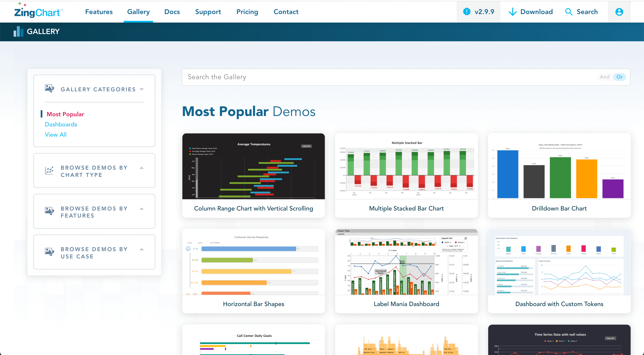This screenshot has height=355, width=644.
Task: Open Multiple Stacked Bar Chart thumbnail
Action: click(x=407, y=166)
